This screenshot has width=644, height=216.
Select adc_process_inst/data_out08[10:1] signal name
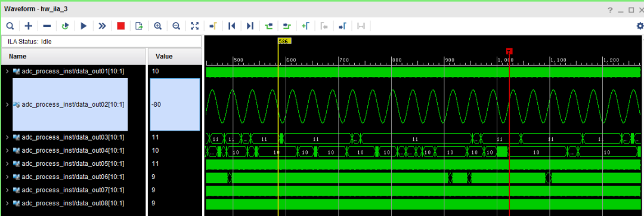73,203
